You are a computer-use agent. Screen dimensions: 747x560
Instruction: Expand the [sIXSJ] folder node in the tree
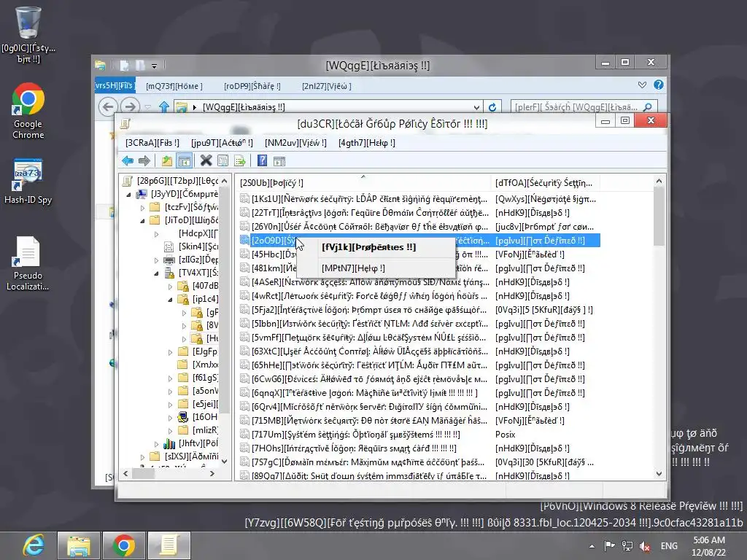(142, 456)
